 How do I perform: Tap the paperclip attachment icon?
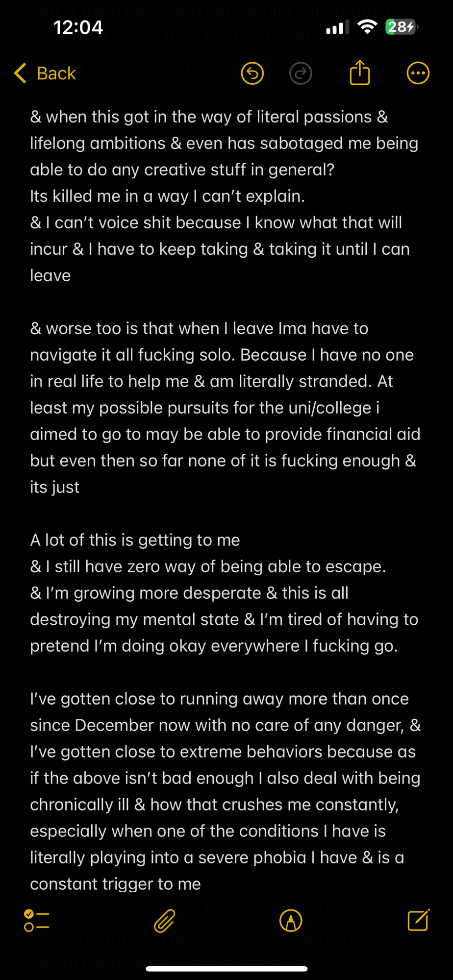point(164,921)
